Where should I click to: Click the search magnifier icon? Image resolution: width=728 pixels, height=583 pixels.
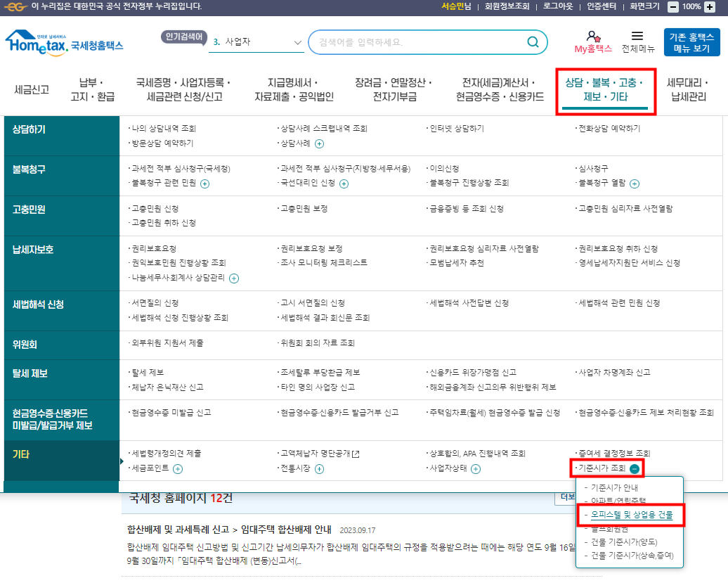[x=533, y=41]
